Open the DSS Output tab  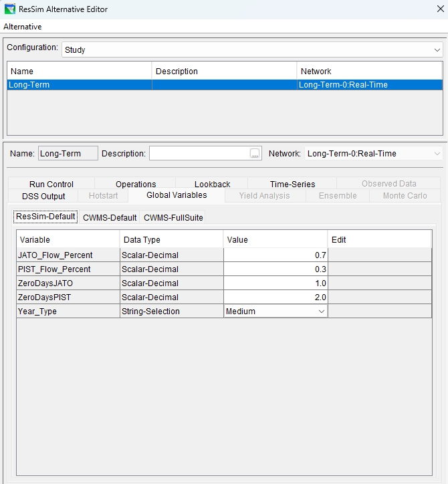pos(43,196)
